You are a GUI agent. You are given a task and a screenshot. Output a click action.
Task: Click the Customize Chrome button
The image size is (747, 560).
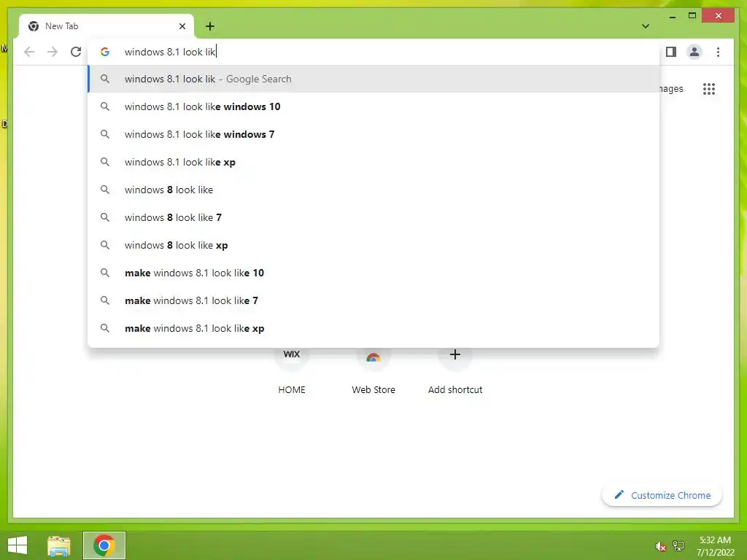662,495
